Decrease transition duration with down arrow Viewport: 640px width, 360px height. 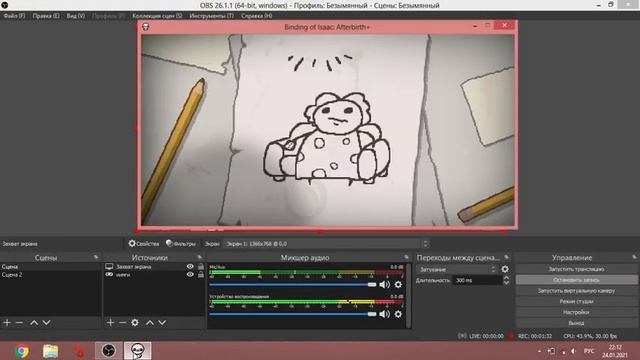pyautogui.click(x=506, y=282)
